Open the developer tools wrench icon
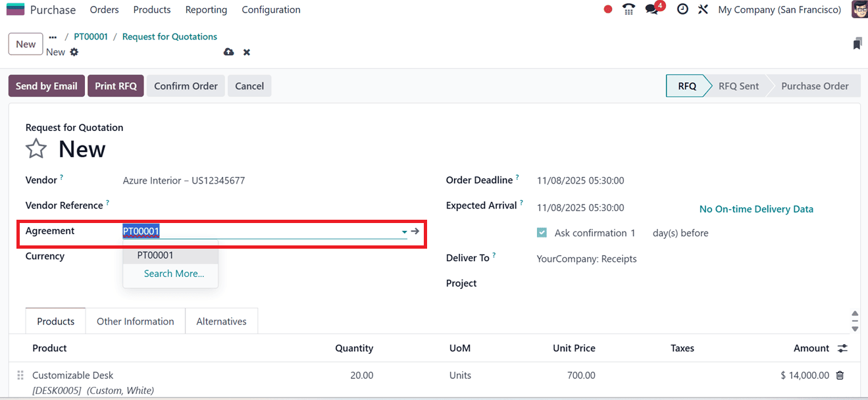 (x=702, y=9)
